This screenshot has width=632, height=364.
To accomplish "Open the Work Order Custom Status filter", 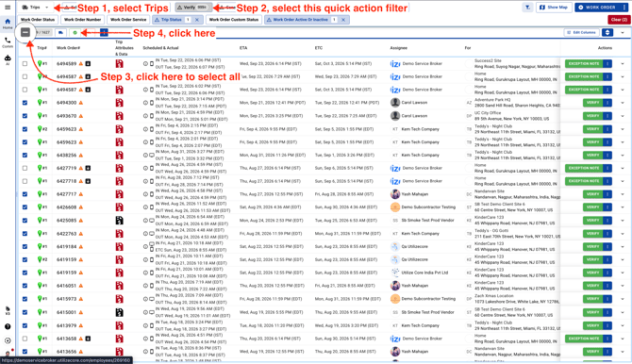I will coord(234,20).
